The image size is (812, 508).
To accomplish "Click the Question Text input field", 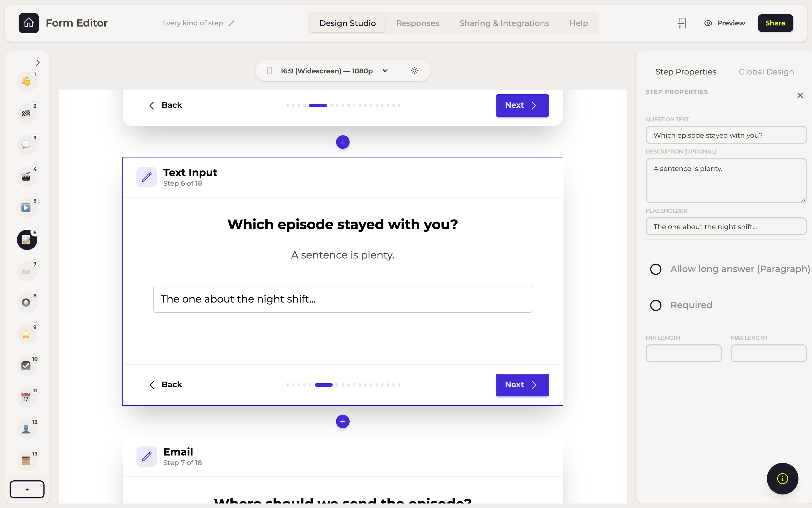I will [x=726, y=135].
